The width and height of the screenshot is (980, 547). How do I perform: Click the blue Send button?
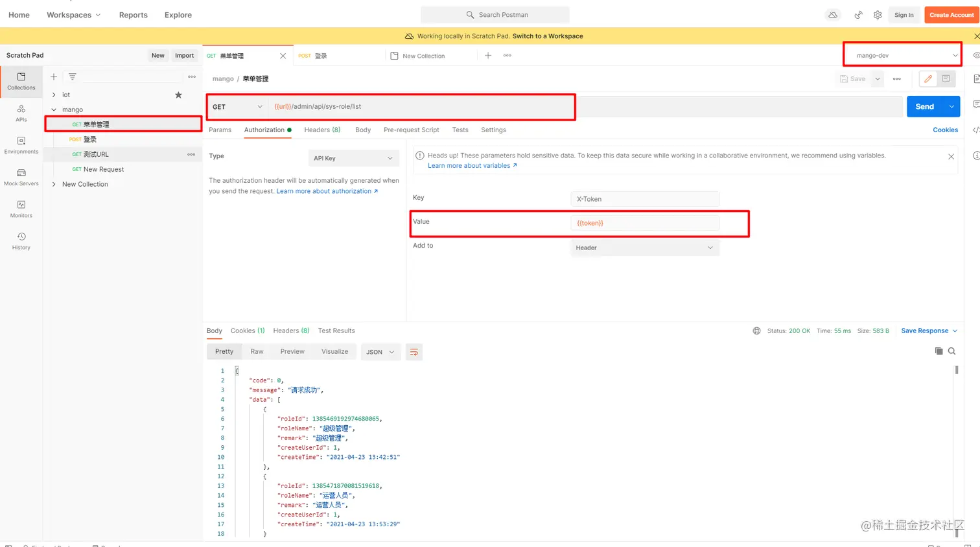924,107
